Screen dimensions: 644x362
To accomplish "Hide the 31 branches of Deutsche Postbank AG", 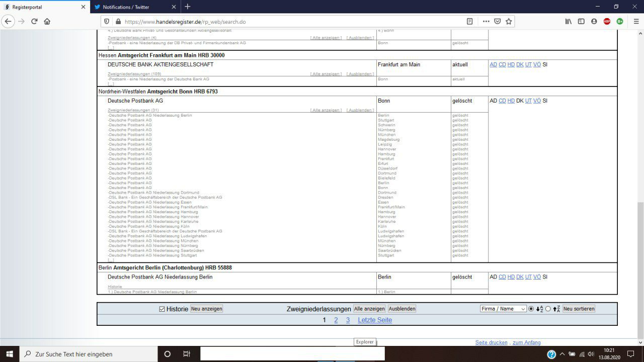I will tap(360, 110).
